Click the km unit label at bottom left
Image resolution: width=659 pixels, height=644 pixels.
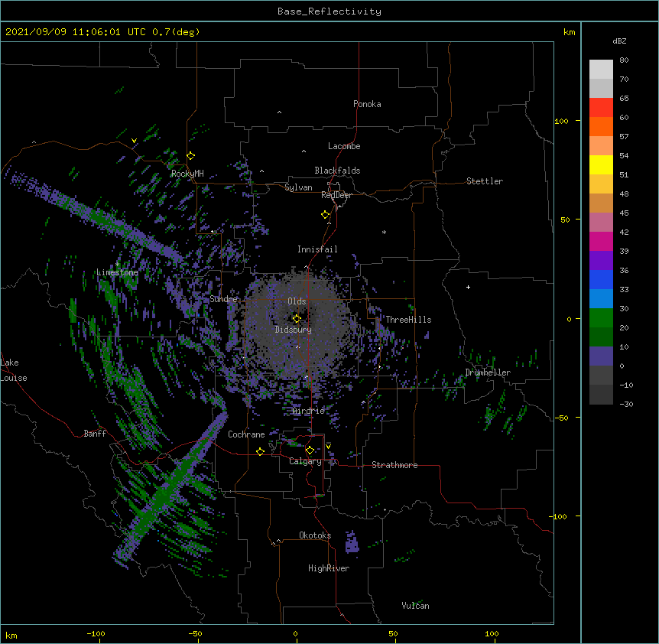pos(11,635)
